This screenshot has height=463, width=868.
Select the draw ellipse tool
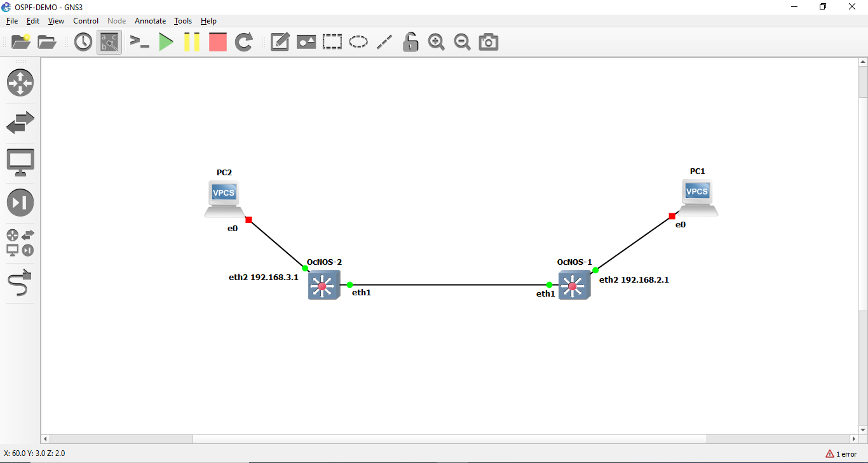[358, 42]
